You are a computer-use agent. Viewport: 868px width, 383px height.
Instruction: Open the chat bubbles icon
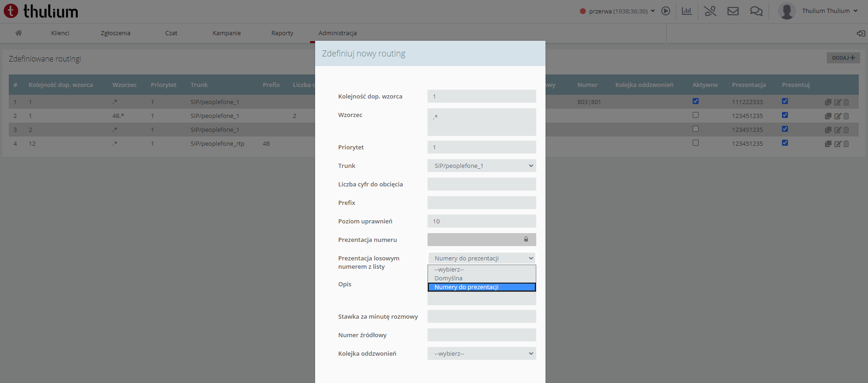(x=756, y=11)
